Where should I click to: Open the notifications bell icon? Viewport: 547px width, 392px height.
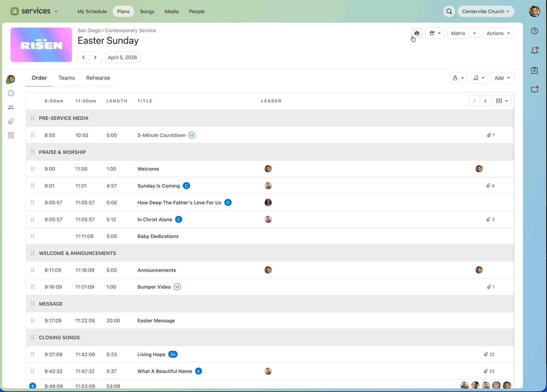[534, 51]
